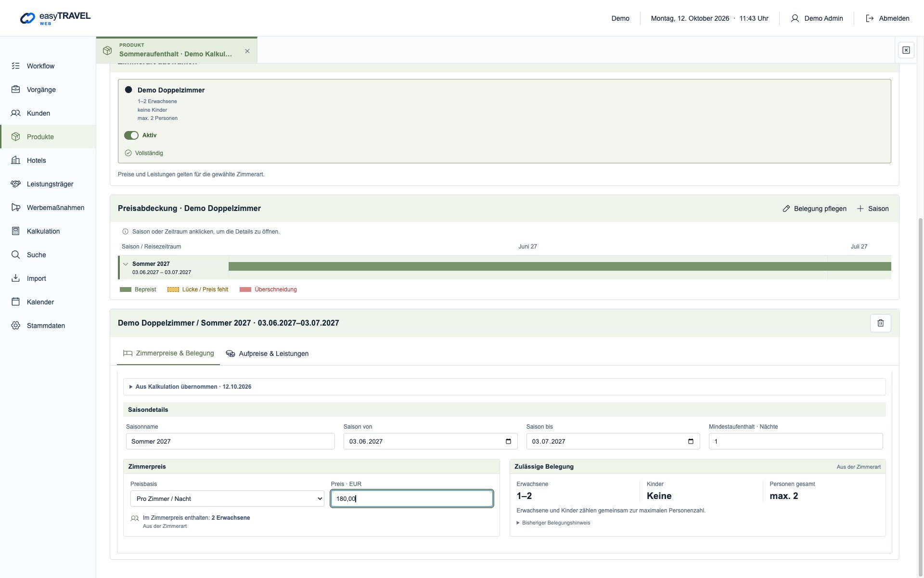The height and width of the screenshot is (578, 924).
Task: Delete season with trash icon
Action: tap(880, 323)
